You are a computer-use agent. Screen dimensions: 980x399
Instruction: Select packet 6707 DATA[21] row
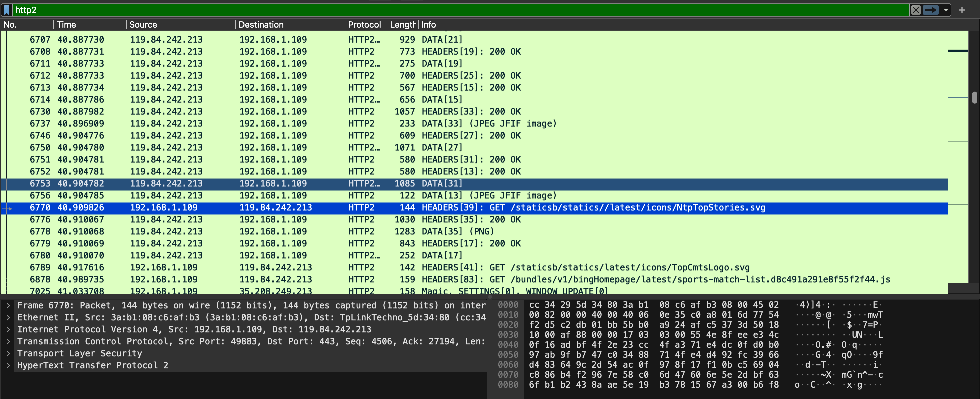[x=474, y=40]
